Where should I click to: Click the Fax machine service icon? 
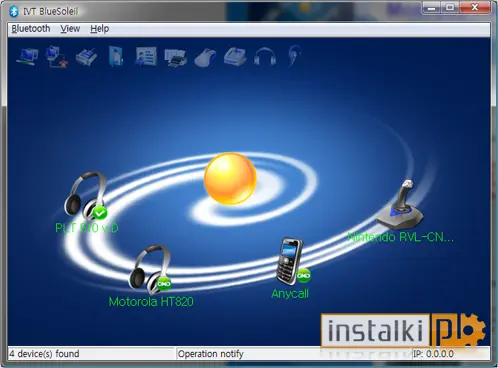pyautogui.click(x=235, y=56)
